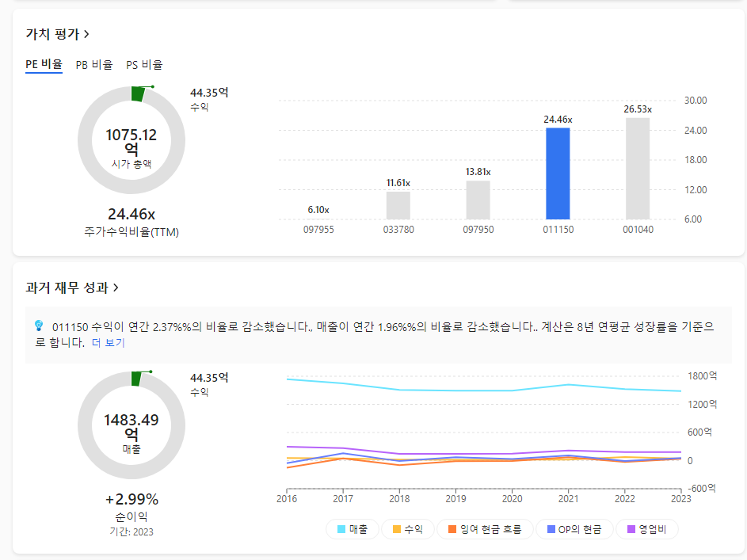Click the 6.10x value label
Image resolution: width=747 pixels, height=560 pixels.
point(318,210)
